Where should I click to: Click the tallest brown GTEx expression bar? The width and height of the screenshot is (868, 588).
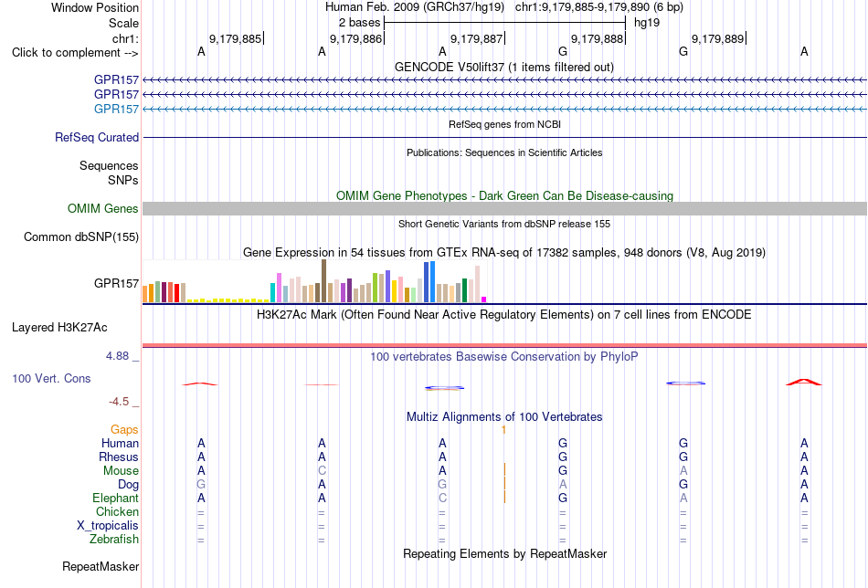(x=323, y=281)
